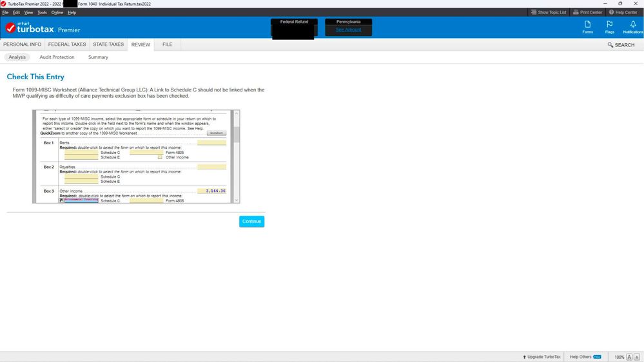644x362 pixels.
Task: Click the Box 3 Schedule C field
Action: pos(81,201)
